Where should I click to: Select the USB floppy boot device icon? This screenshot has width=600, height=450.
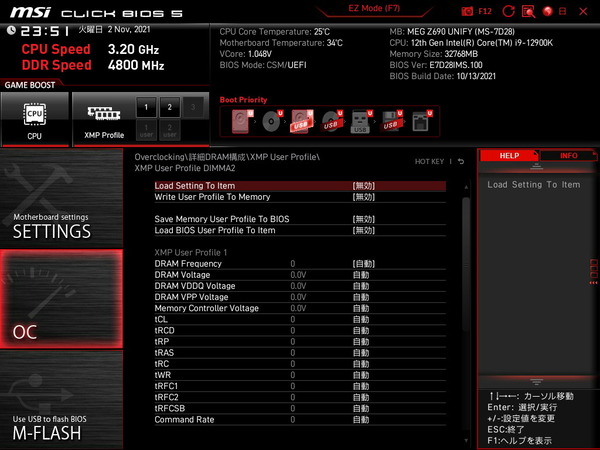pos(391,121)
